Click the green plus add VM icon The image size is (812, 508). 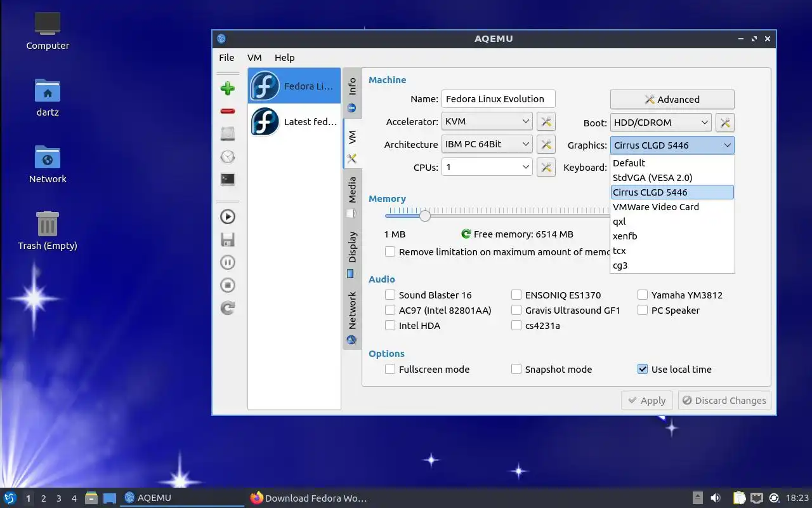pyautogui.click(x=228, y=88)
